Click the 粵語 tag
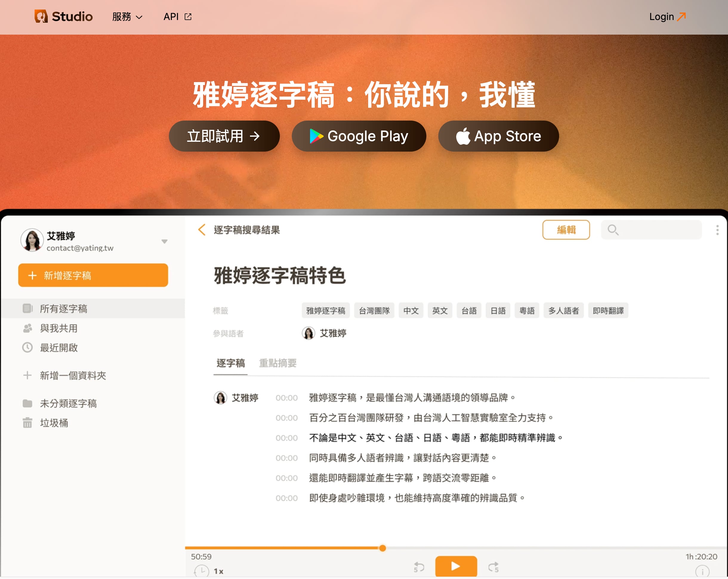The image size is (728, 579). tap(527, 310)
